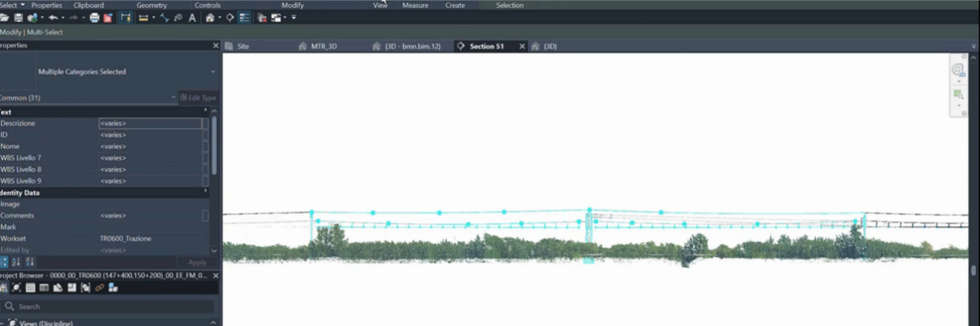Toggle the Comments property checkbox
980x326 pixels.
[x=205, y=216]
